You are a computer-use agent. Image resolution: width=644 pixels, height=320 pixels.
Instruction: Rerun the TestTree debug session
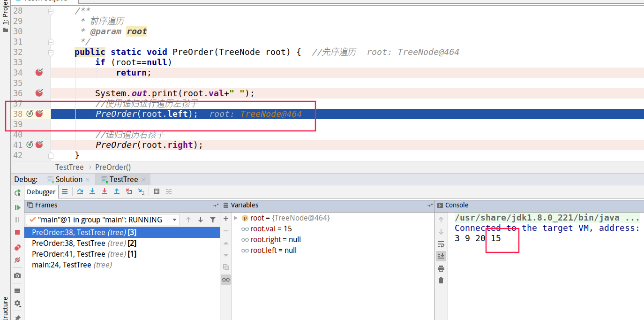[x=17, y=192]
